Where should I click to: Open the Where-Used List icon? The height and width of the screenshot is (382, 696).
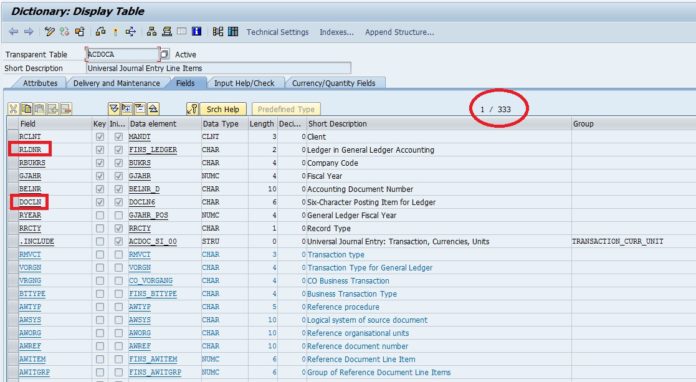tap(130, 32)
